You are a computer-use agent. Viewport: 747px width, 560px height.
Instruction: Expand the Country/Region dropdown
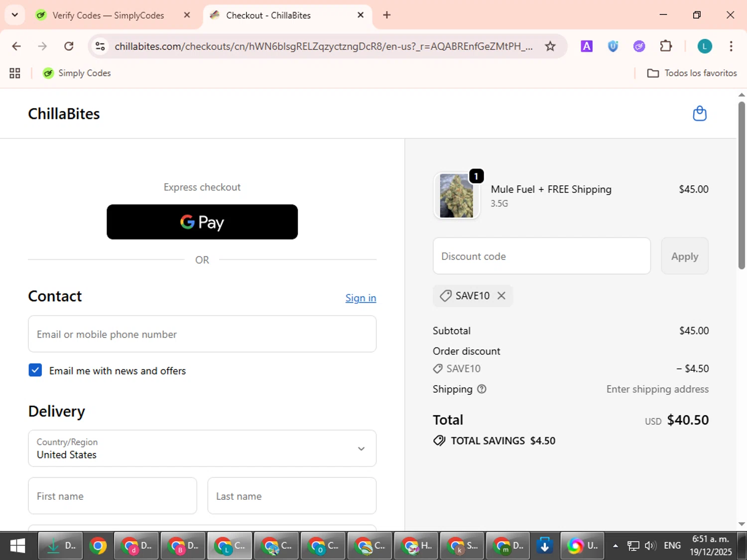point(202,448)
